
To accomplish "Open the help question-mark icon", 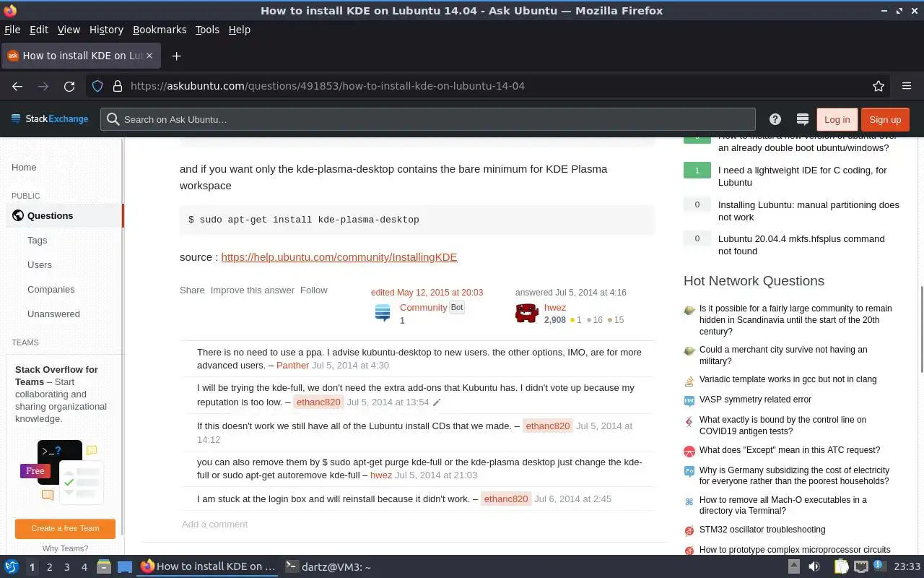I will (775, 119).
